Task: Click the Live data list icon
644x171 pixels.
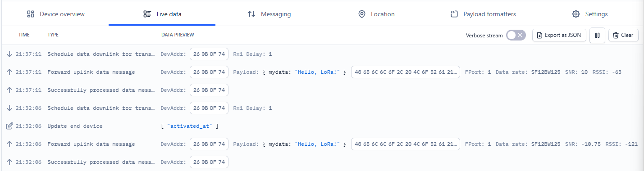Action: point(147,14)
